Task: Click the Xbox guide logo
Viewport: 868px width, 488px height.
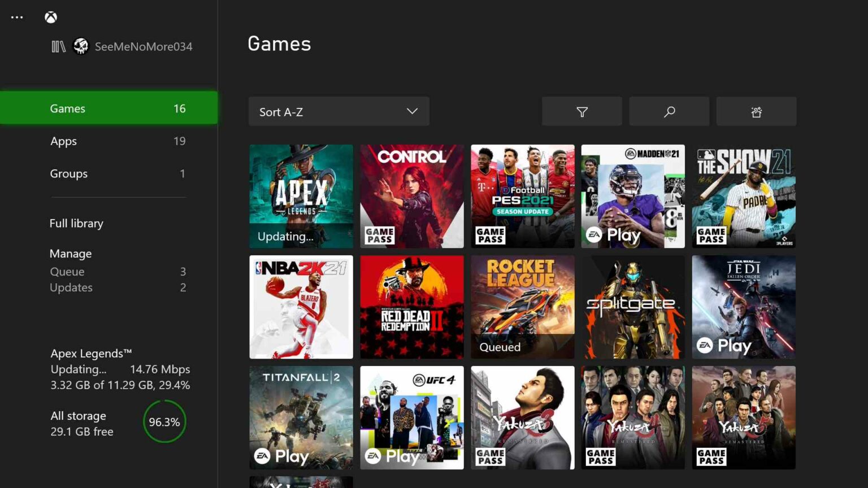Action: (x=51, y=17)
